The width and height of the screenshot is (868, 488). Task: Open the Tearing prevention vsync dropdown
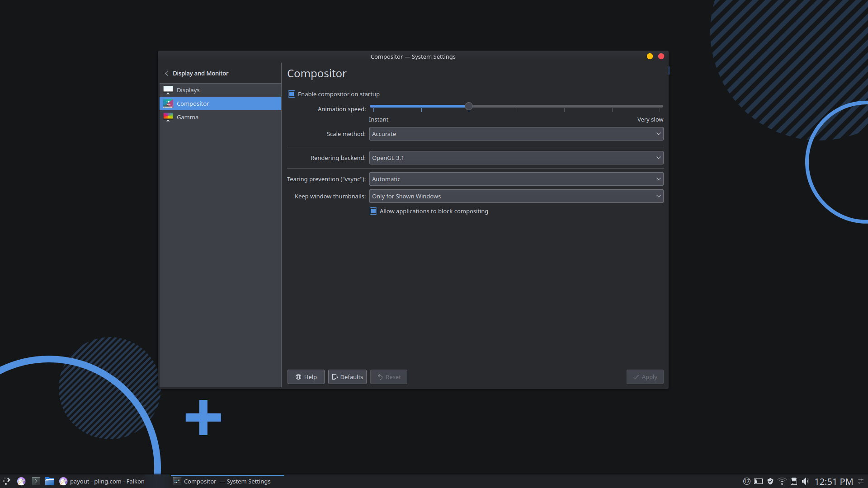point(516,179)
